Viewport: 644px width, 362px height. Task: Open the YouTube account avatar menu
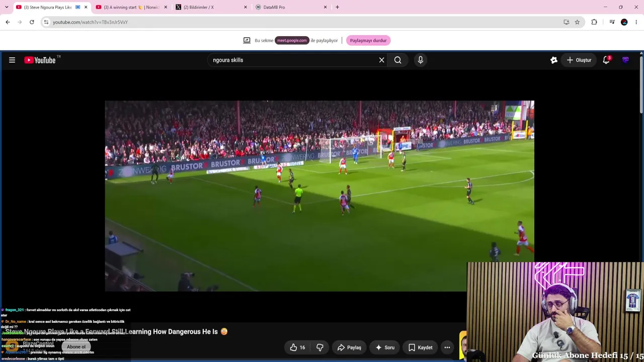tap(625, 60)
